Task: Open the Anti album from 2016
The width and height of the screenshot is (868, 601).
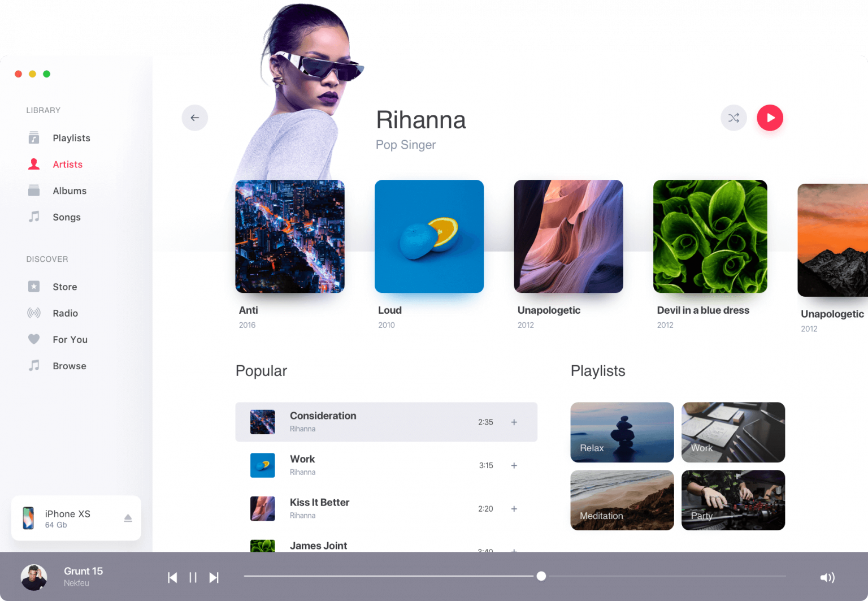Action: [290, 236]
